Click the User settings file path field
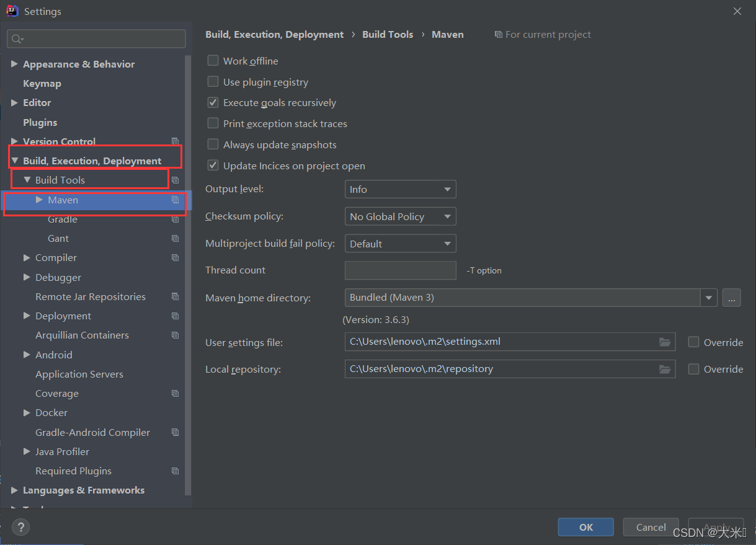The height and width of the screenshot is (545, 756). coord(510,342)
